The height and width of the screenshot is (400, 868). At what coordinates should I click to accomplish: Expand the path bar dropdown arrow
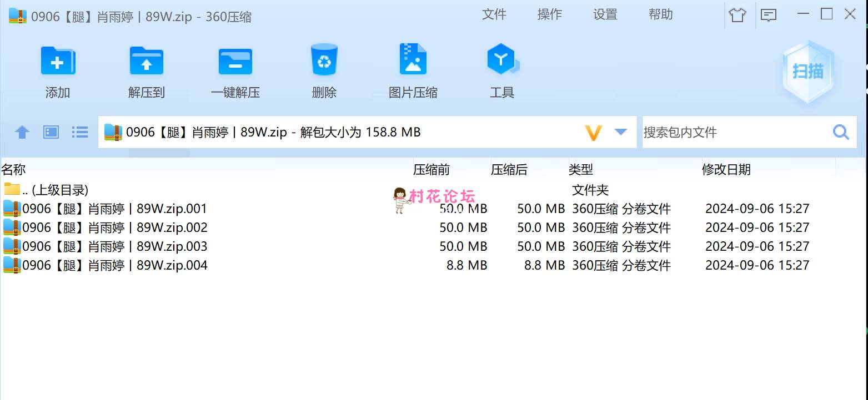(x=621, y=132)
